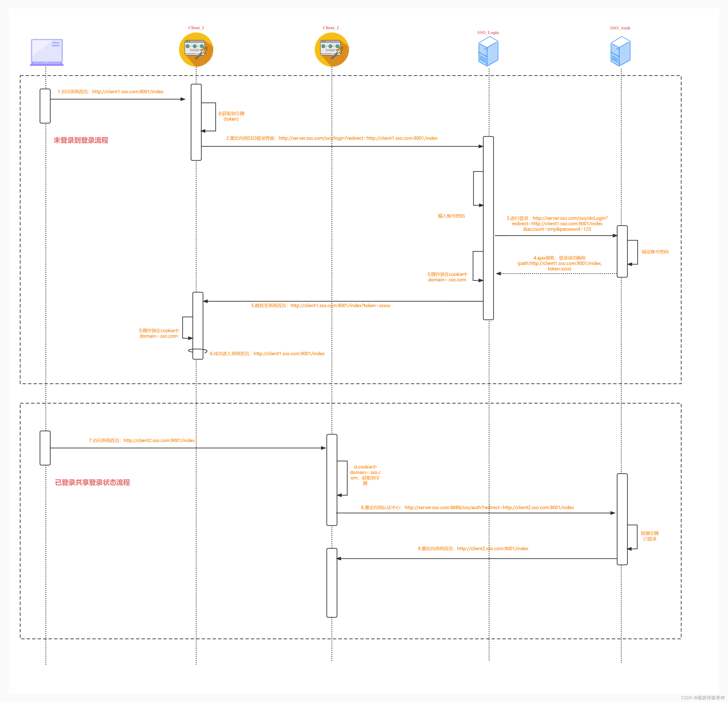Image resolution: width=728 pixels, height=702 pixels.
Task: Click the SSO_Auth blue server icon
Action: click(x=620, y=51)
